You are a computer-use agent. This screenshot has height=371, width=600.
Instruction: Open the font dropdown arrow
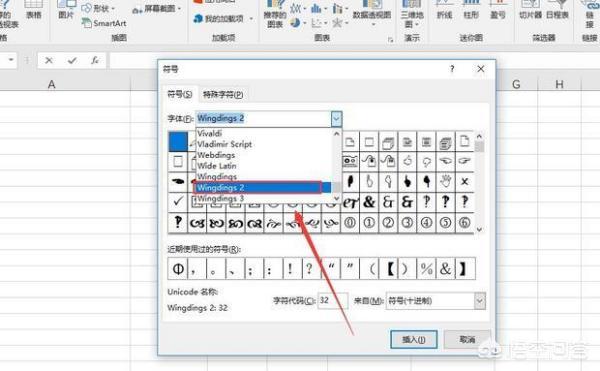click(336, 119)
